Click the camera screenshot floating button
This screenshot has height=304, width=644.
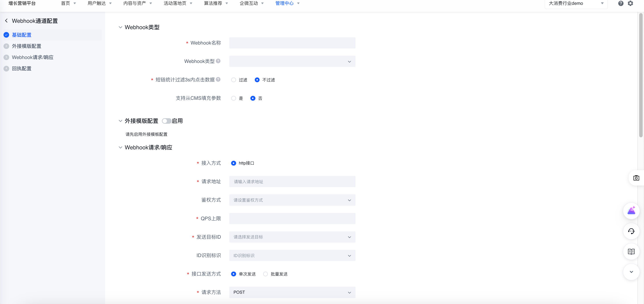636,178
